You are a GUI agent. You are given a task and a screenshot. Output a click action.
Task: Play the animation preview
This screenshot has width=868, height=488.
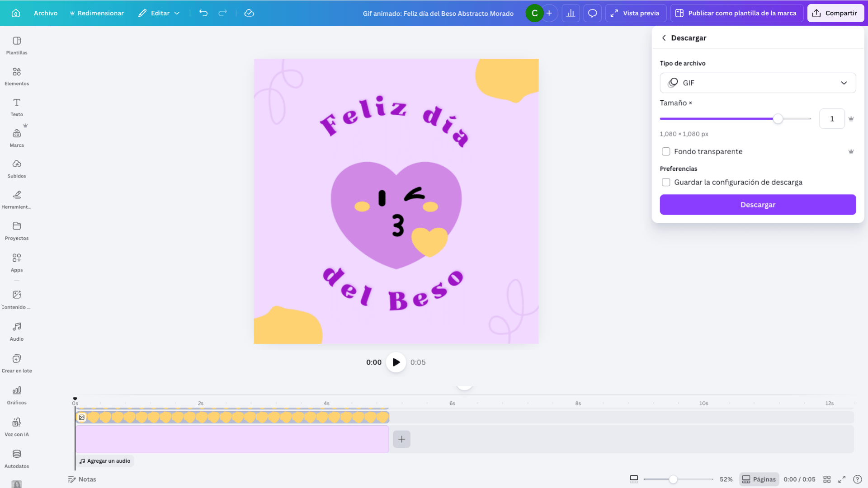point(396,362)
